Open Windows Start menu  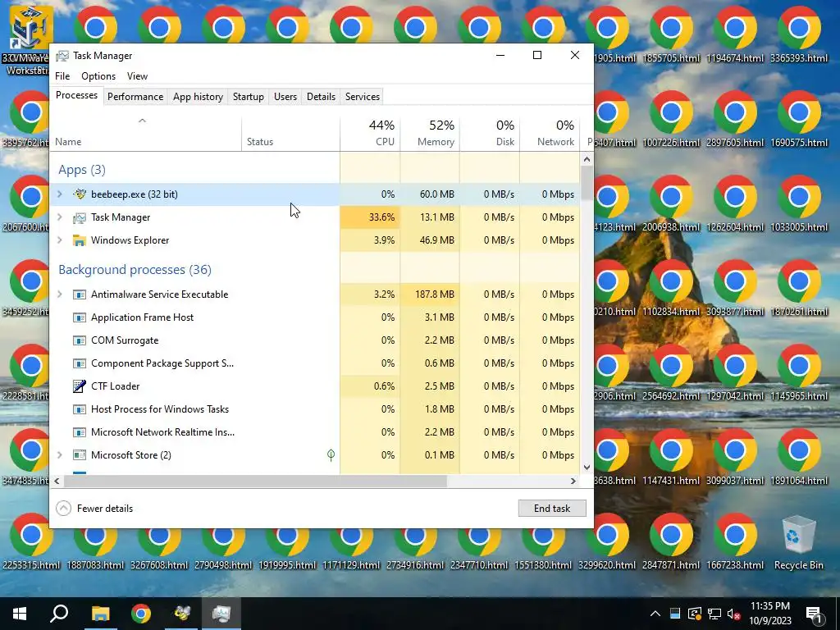click(x=20, y=614)
